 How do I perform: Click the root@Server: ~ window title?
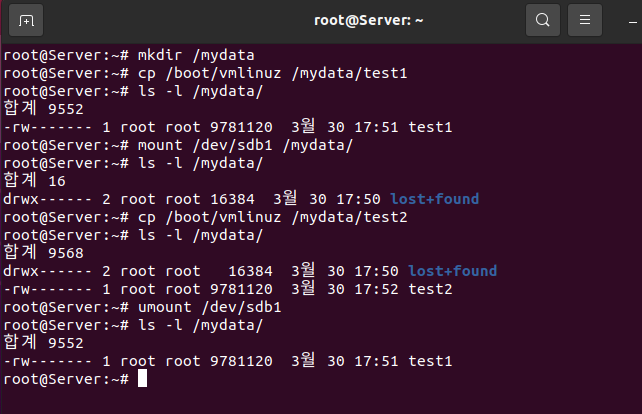(368, 20)
